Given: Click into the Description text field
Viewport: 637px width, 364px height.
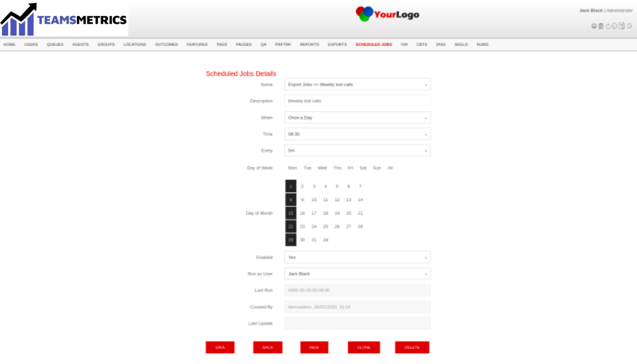Looking at the screenshot, I should coord(357,101).
